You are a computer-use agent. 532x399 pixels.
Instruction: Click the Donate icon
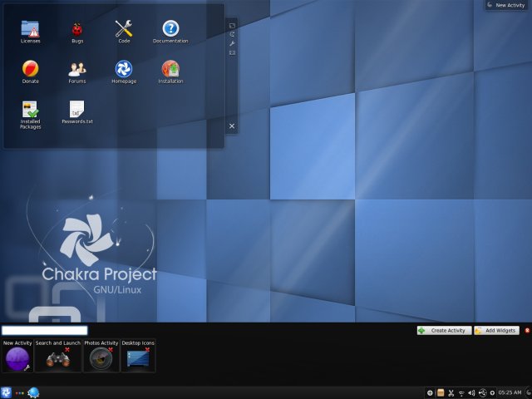click(x=31, y=69)
